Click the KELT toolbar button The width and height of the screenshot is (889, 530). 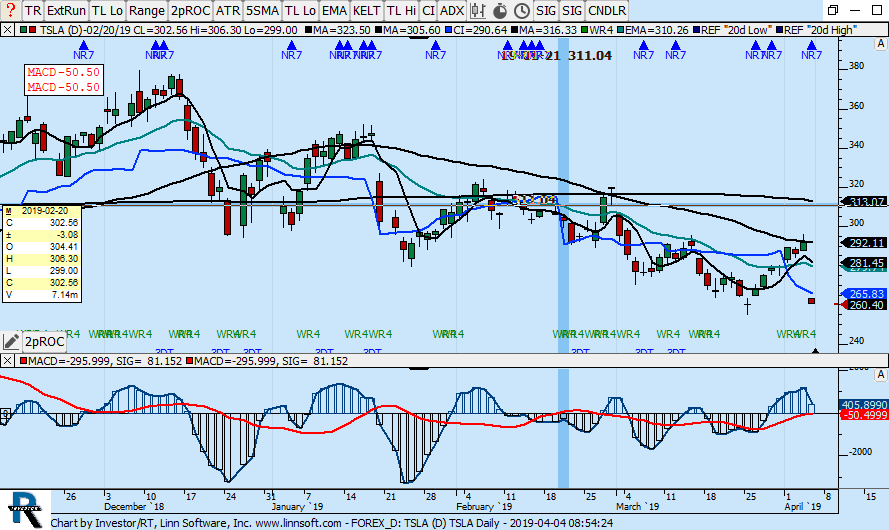[x=366, y=10]
